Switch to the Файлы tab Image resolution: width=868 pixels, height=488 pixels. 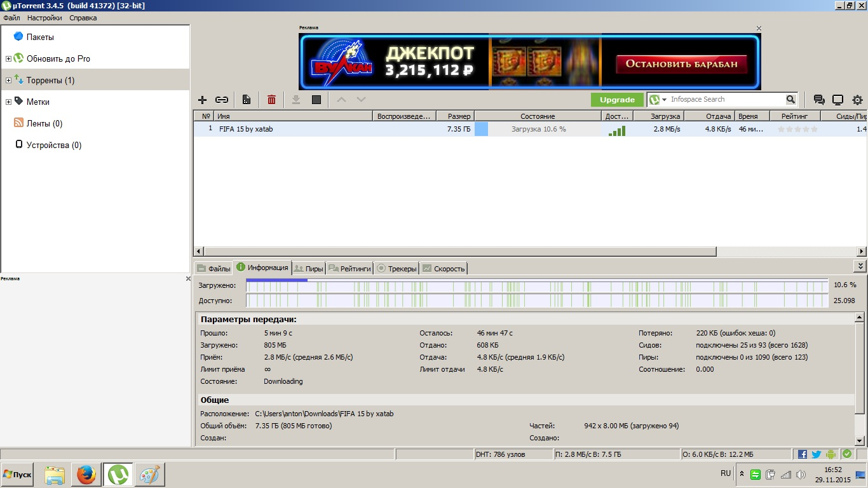(x=214, y=269)
